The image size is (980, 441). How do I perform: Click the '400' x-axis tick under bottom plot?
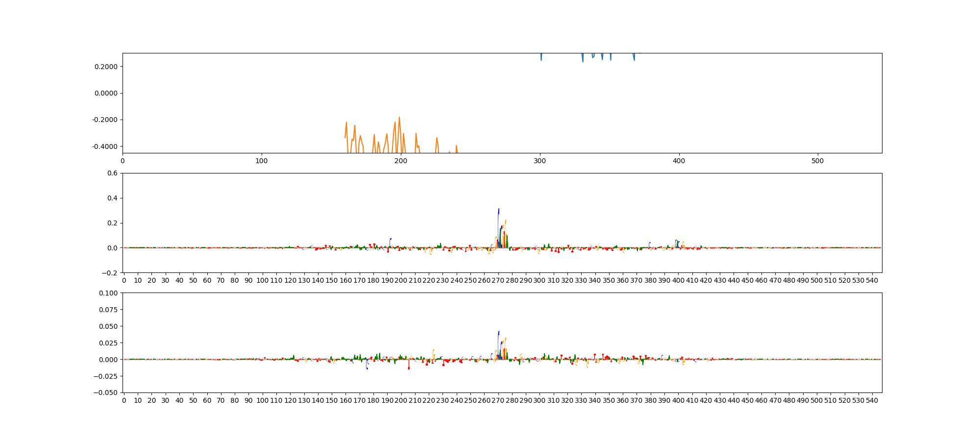click(x=678, y=400)
